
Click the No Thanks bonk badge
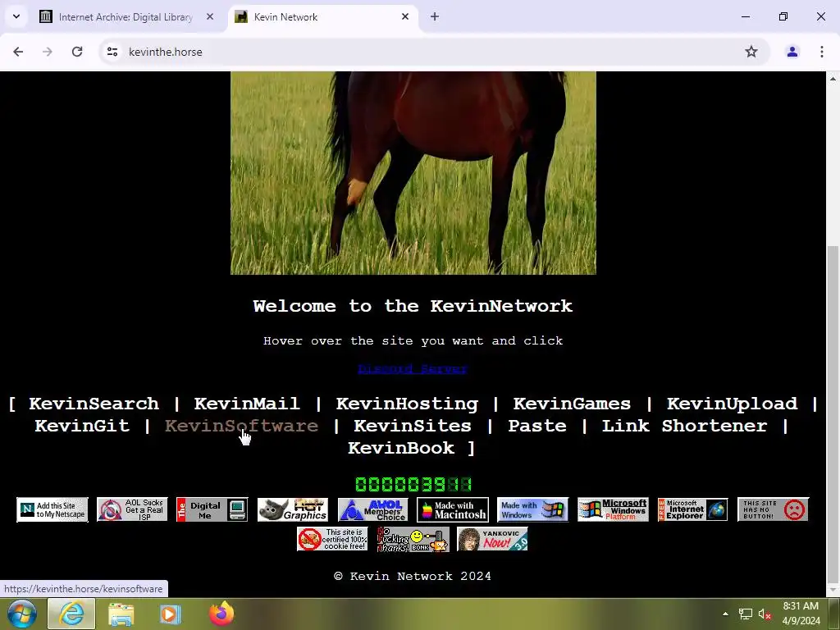click(x=413, y=540)
